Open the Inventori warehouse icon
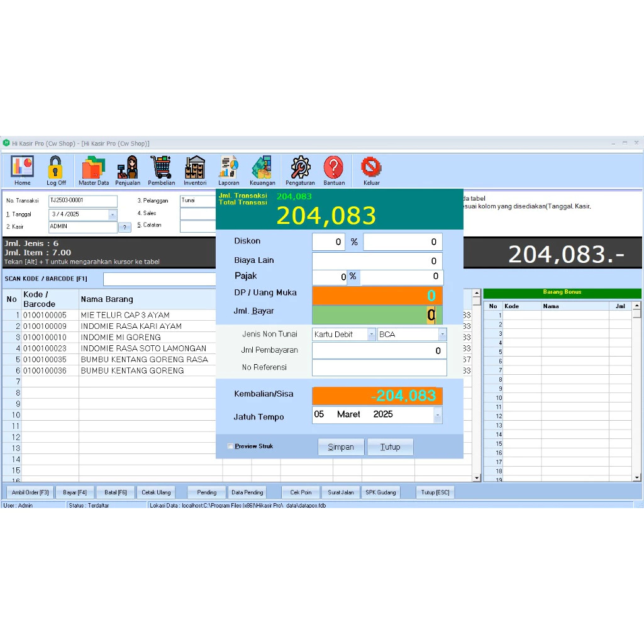The image size is (644, 644). click(195, 170)
